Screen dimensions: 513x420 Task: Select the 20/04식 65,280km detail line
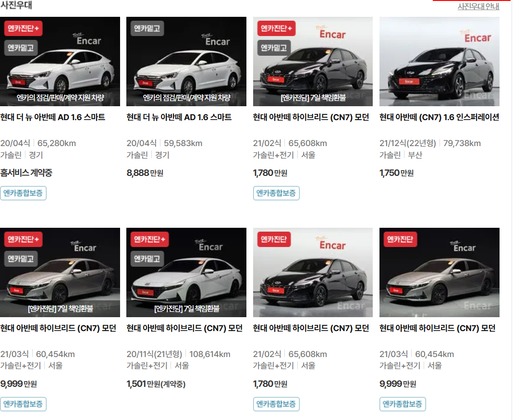pos(38,143)
